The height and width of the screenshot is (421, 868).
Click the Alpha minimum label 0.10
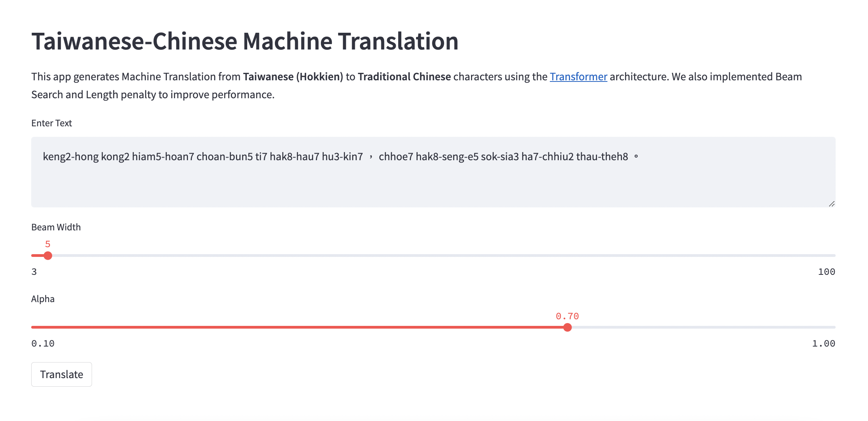43,343
